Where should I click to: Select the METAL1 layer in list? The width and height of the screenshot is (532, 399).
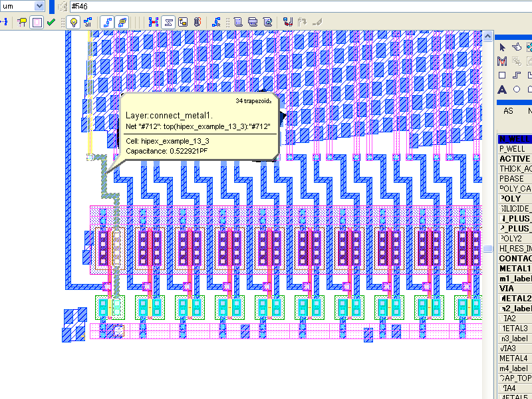(x=515, y=269)
